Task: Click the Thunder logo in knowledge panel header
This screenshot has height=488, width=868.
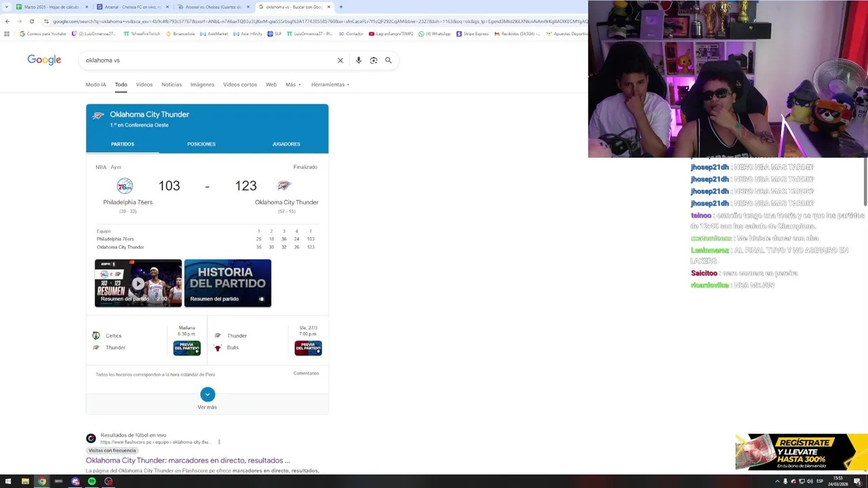Action: pyautogui.click(x=98, y=116)
